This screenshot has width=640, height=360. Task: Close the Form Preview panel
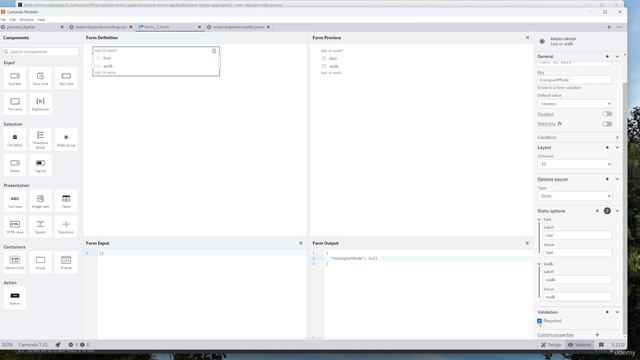[x=527, y=38]
